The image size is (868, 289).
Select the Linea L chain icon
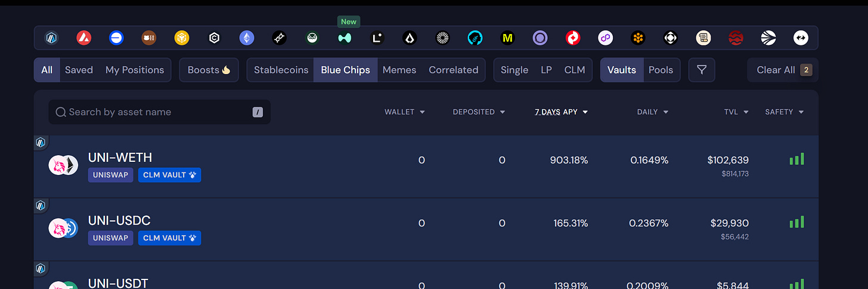click(377, 38)
